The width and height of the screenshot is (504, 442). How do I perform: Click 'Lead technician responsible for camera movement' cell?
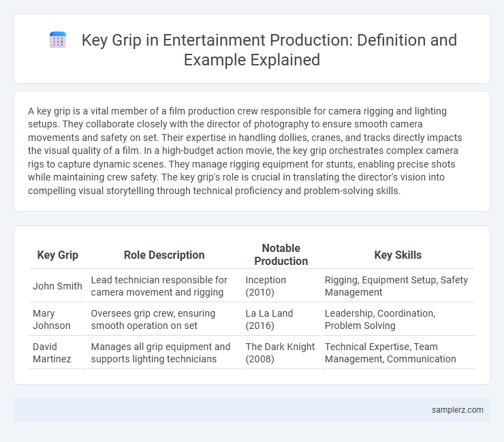click(x=164, y=286)
